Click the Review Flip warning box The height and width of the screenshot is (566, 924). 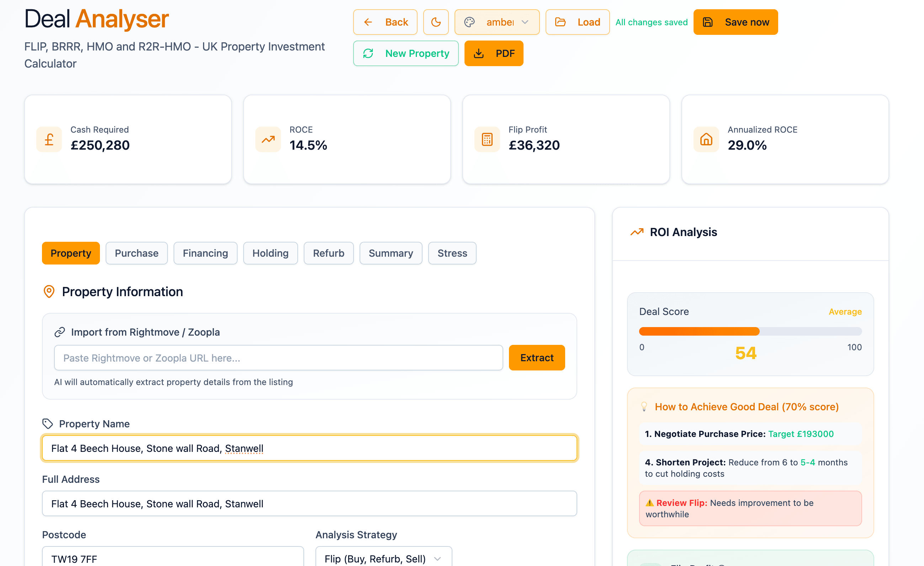[750, 508]
